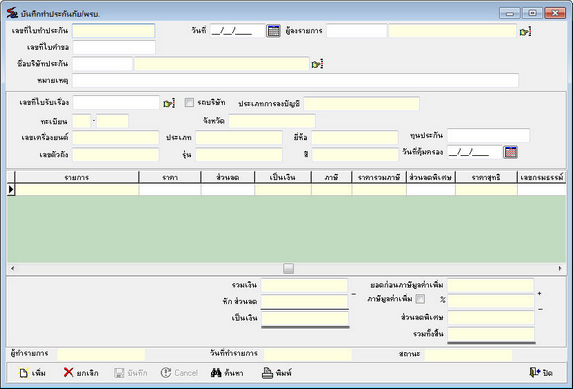This screenshot has width=573, height=389.
Task: Click the ราคารวมภาษี column header
Action: click(x=379, y=177)
